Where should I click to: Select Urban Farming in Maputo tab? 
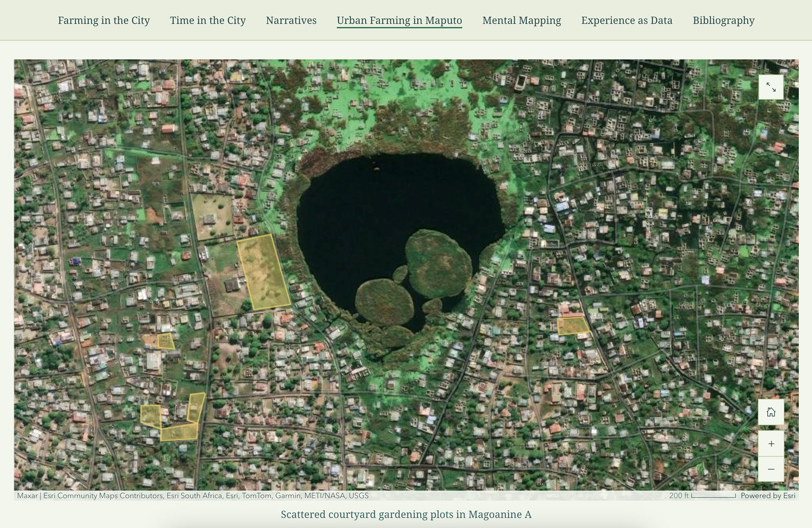point(399,20)
